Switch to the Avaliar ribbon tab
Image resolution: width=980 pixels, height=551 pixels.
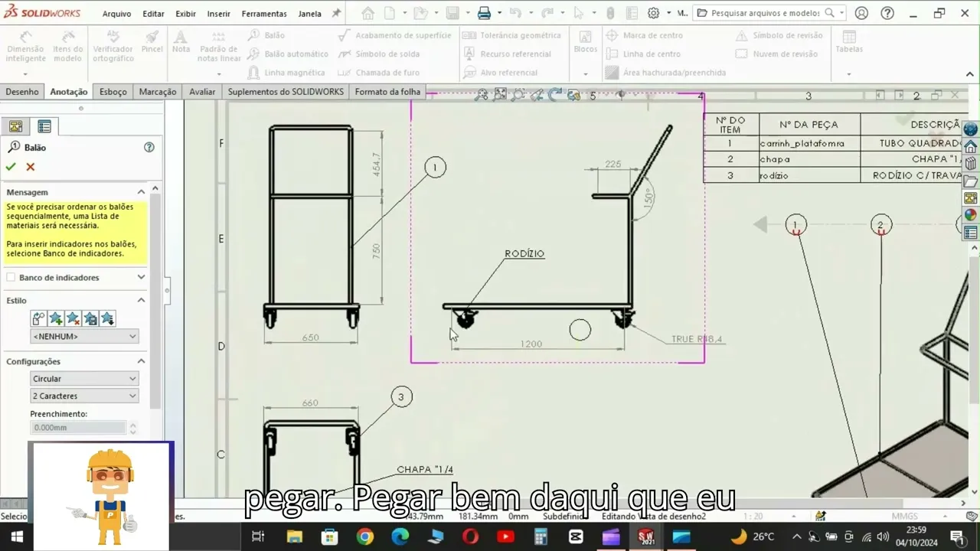coord(202,92)
